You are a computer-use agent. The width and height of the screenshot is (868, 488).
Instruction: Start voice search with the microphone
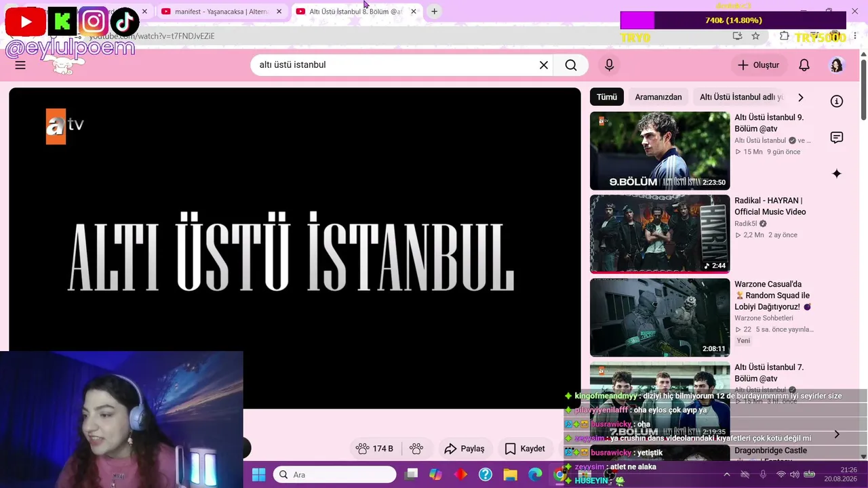click(x=609, y=65)
